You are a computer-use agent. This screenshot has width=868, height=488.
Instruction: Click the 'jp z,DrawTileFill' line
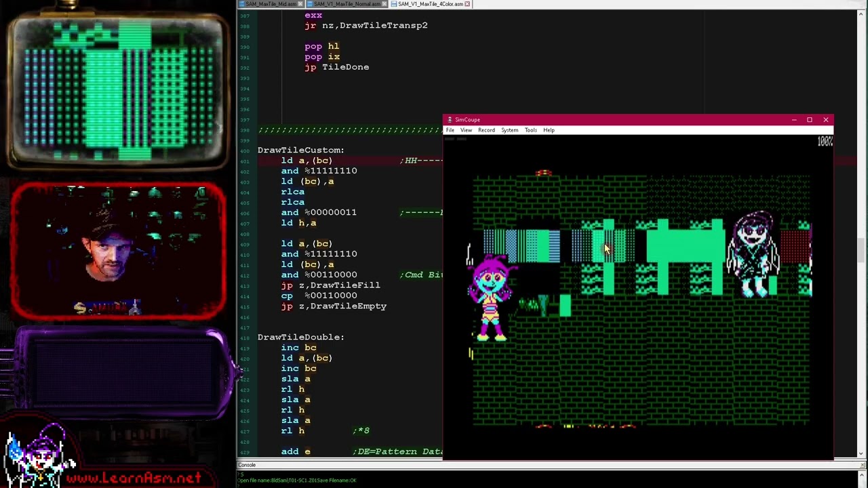click(331, 285)
